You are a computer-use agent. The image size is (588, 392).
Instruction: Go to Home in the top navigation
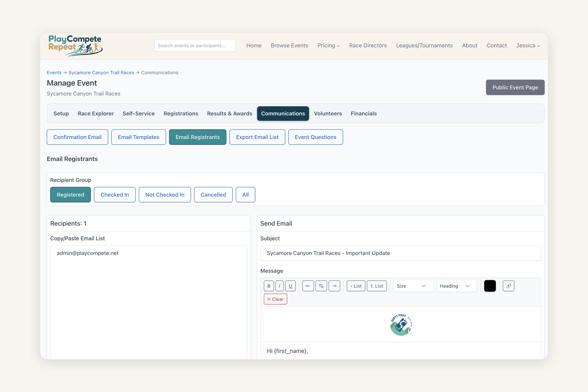pyautogui.click(x=254, y=45)
